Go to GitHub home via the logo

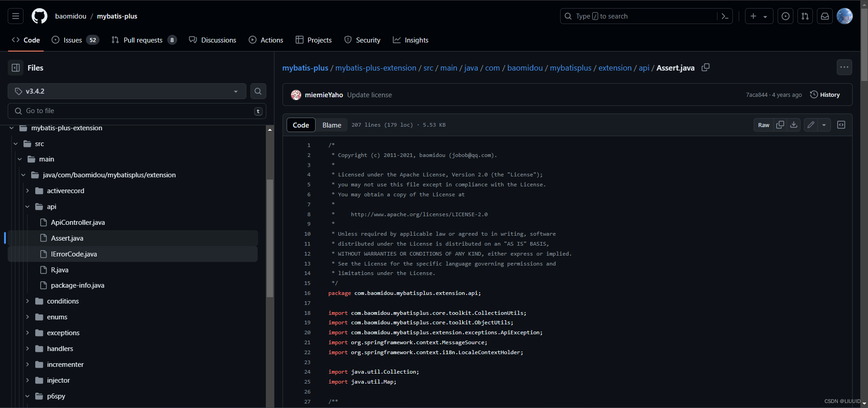39,16
